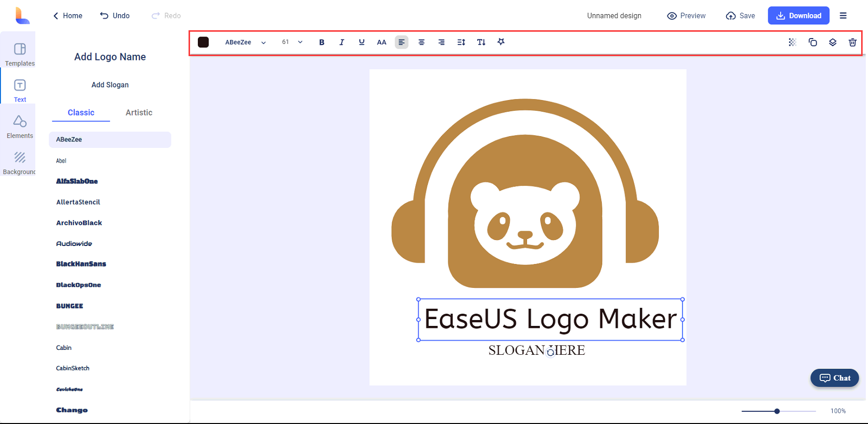Open the transparency checkerboard icon
The image size is (868, 424).
(792, 42)
